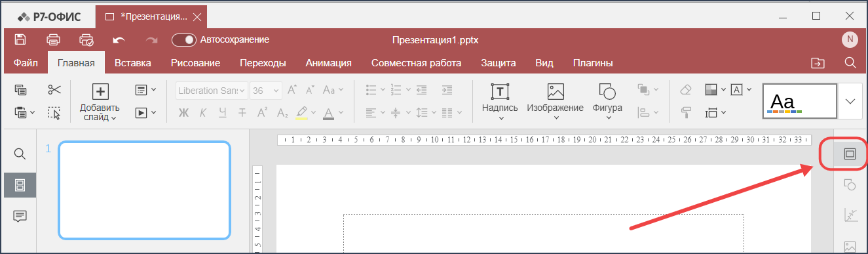This screenshot has height=254, width=868.
Task: Open quick print with the printer-check icon
Action: click(x=86, y=40)
